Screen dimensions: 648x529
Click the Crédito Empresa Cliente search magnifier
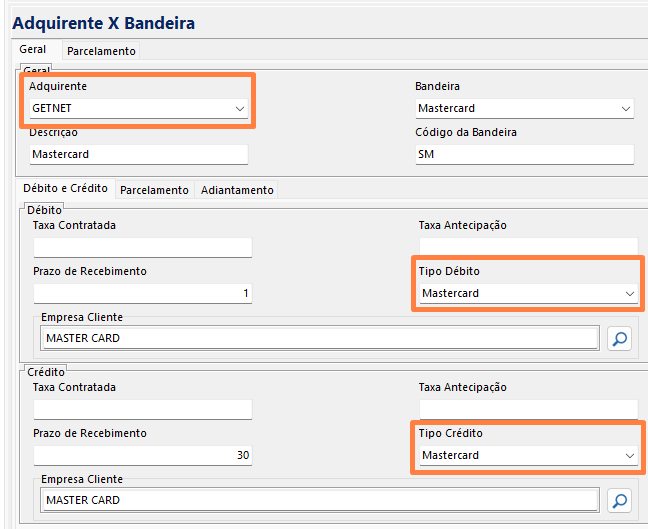620,501
